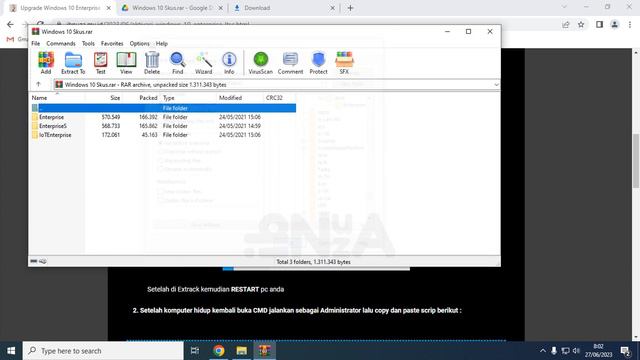The image size is (640, 360).
Task: Select the parent folder row
Action: pyautogui.click(x=163, y=108)
